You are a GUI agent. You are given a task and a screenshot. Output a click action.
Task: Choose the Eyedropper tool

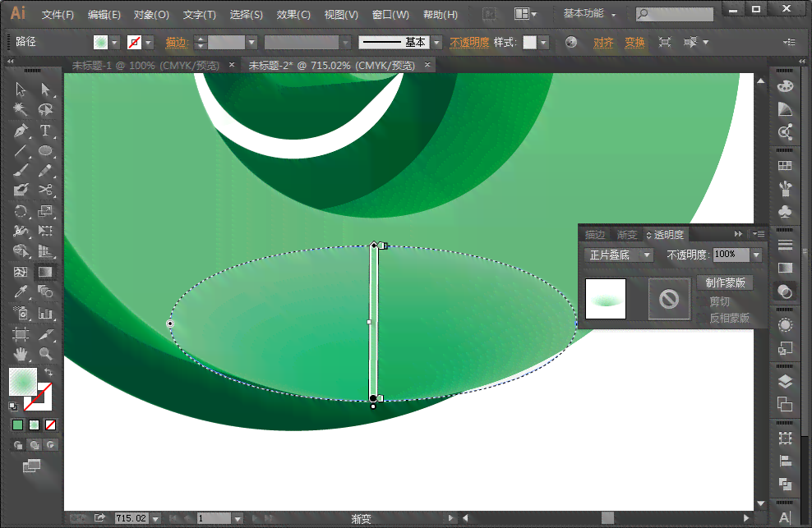pos(21,292)
